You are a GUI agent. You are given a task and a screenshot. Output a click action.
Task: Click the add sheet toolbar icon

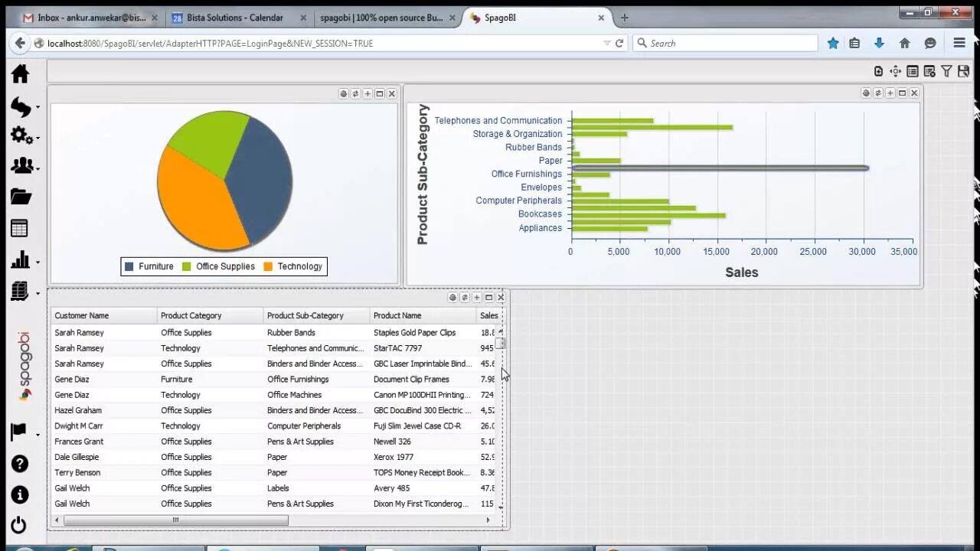click(x=878, y=71)
